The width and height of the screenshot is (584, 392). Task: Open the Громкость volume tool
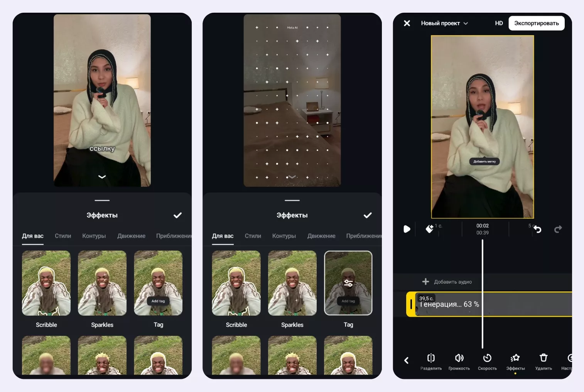pyautogui.click(x=459, y=362)
